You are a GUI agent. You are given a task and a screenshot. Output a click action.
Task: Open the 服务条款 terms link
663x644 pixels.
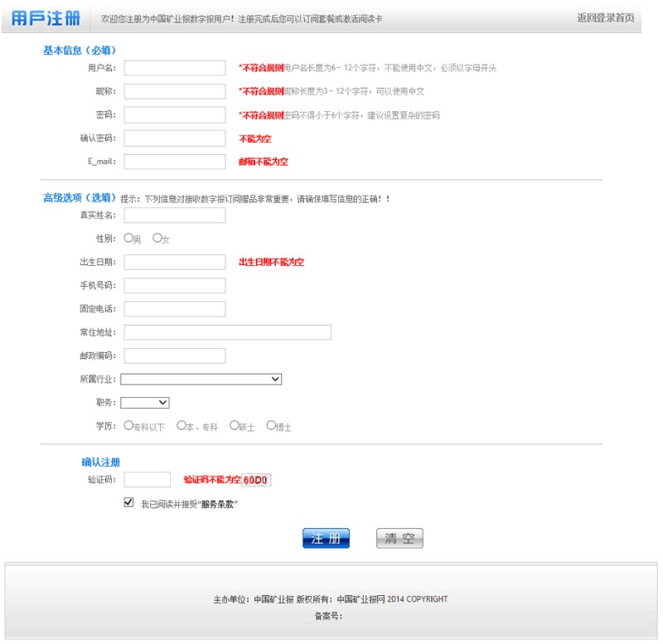pyautogui.click(x=219, y=503)
